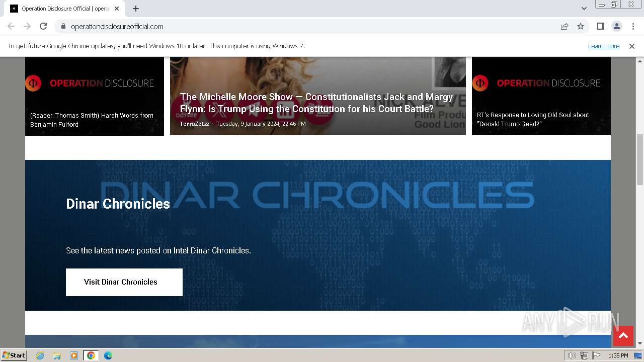This screenshot has height=362, width=644.
Task: Open the Operation Disclosure logo on right card
Action: coord(536,83)
